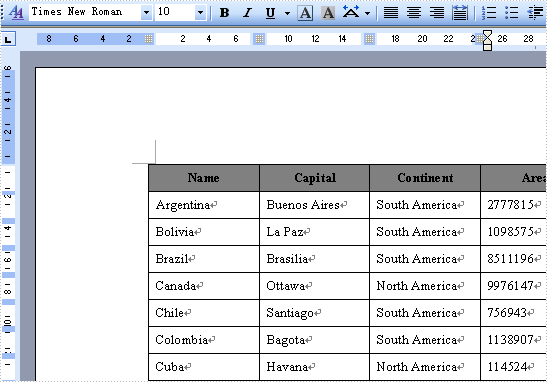Click the column marker near ruler mark 8

(x=259, y=39)
